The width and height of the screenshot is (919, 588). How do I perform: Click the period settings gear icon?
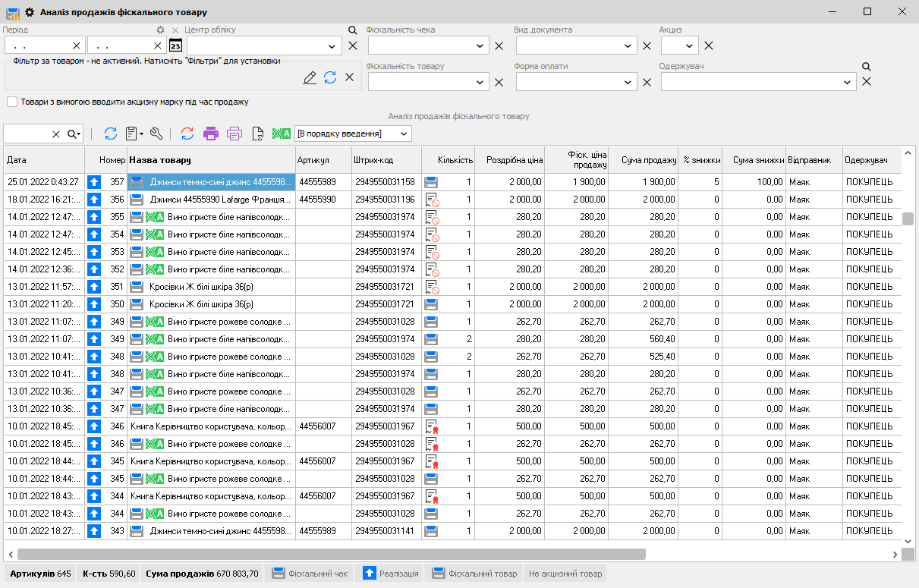click(x=160, y=30)
